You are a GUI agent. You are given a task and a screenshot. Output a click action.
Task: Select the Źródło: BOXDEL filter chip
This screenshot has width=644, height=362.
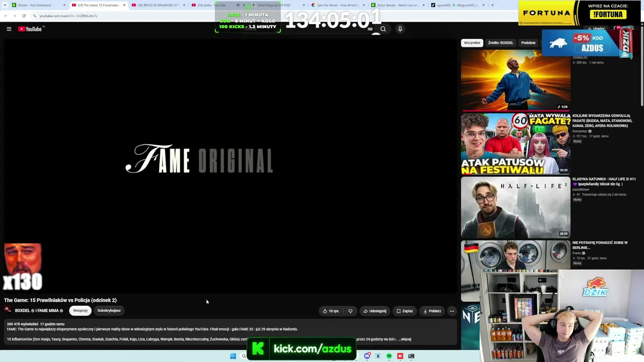click(501, 43)
